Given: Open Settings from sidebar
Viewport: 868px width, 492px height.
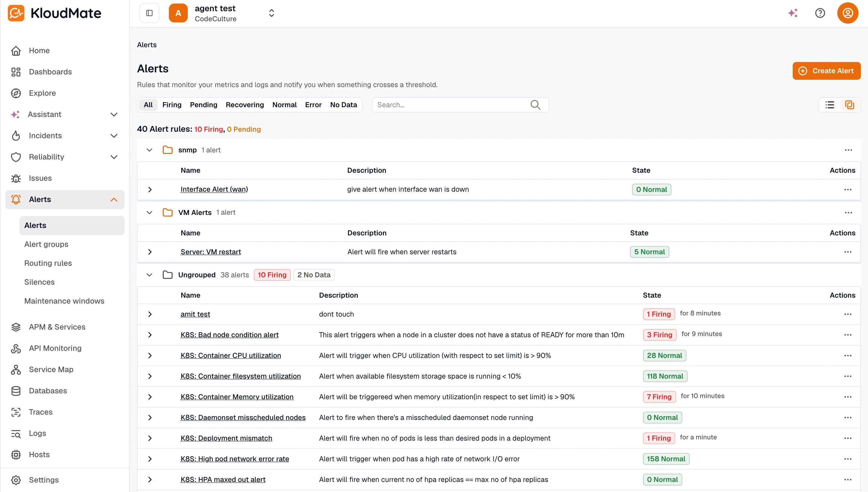Looking at the screenshot, I should click(65, 480).
